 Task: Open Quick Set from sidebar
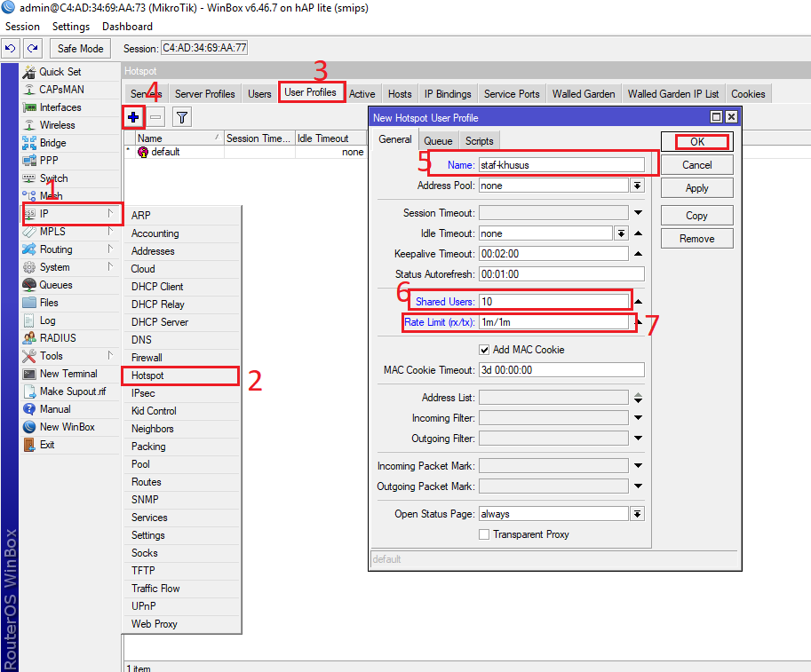pos(60,72)
